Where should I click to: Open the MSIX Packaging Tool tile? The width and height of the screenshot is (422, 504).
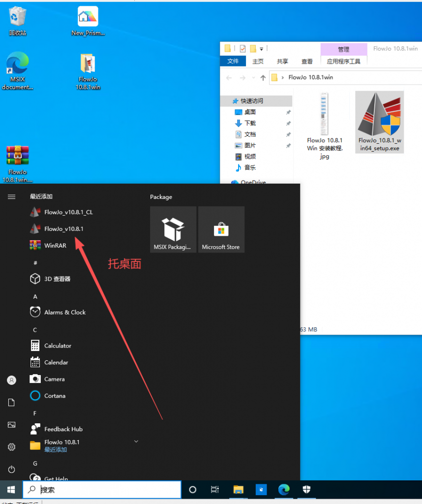coord(173,229)
